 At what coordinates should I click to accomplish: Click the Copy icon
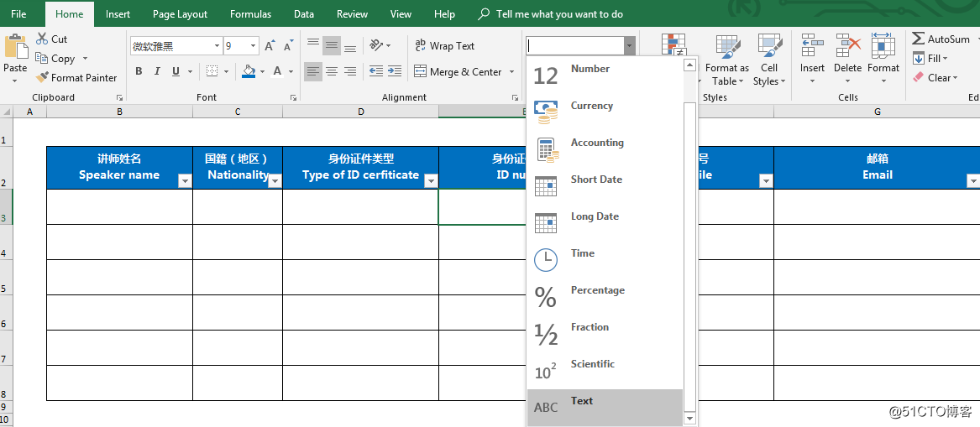pos(42,58)
